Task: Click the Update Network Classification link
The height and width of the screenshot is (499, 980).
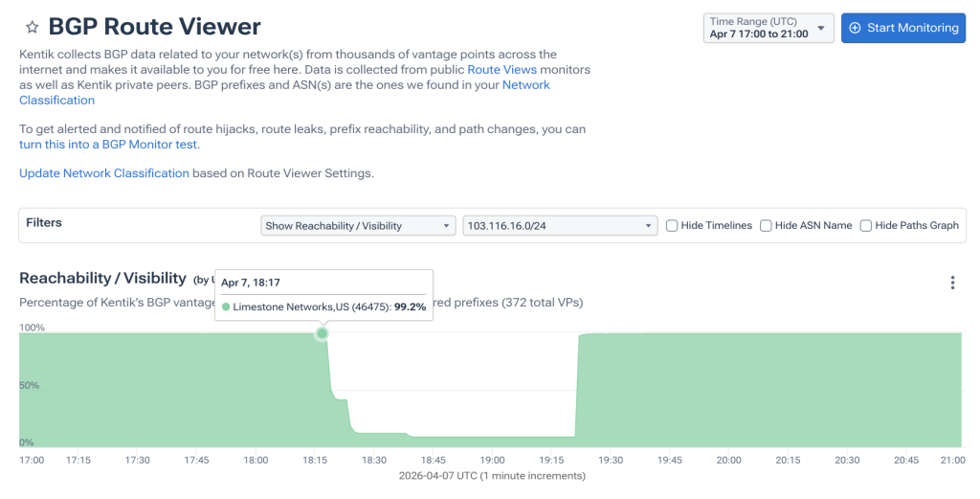Action: [x=103, y=173]
